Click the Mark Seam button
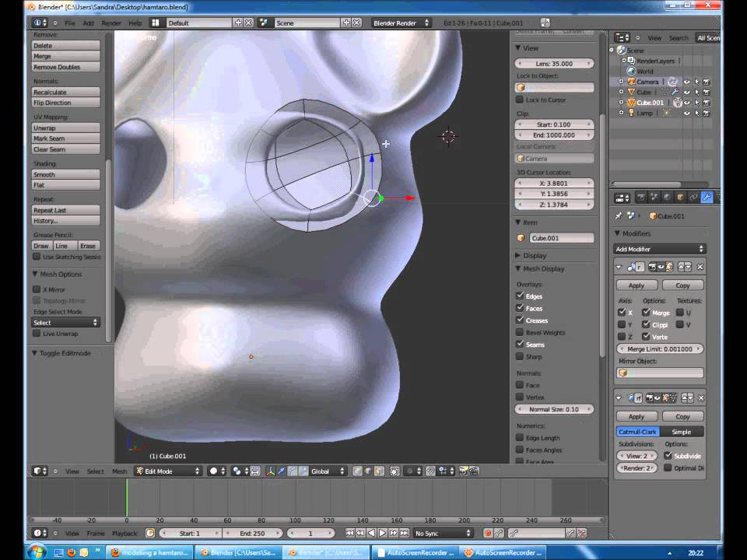 tap(65, 138)
